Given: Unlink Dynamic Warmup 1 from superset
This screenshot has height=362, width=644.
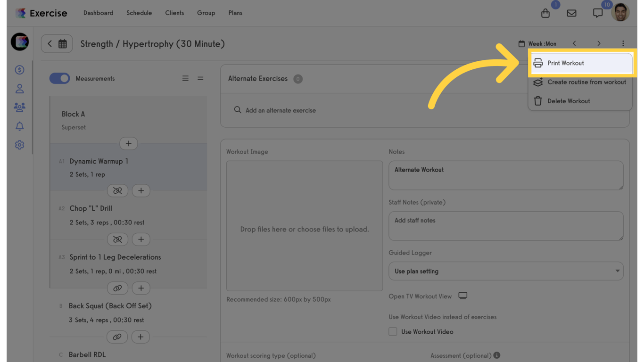Looking at the screenshot, I should tap(117, 190).
